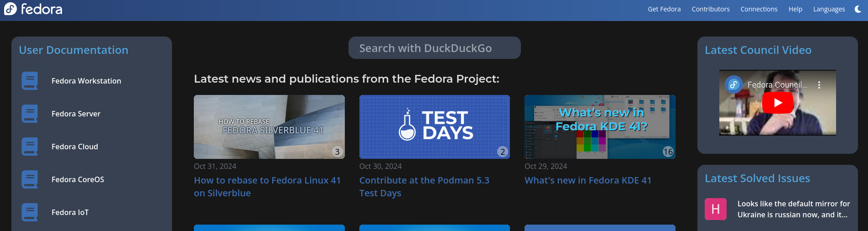
Task: Open the Contributors menu
Action: tap(711, 9)
